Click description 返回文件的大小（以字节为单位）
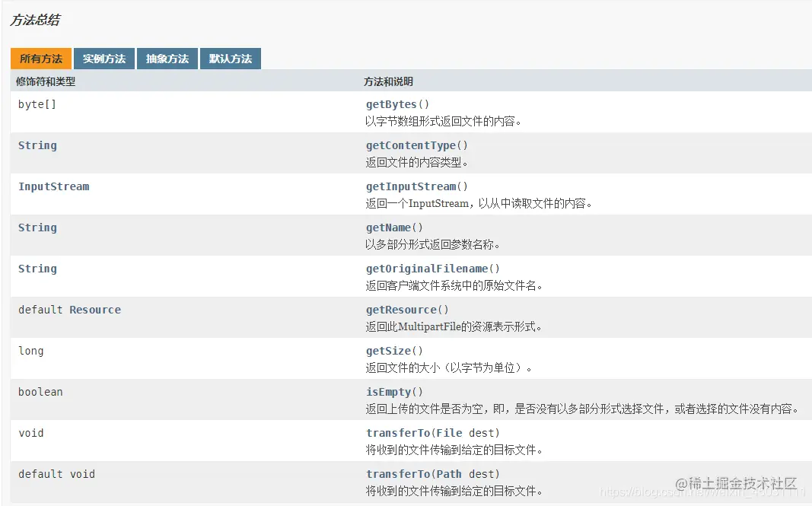 448,368
